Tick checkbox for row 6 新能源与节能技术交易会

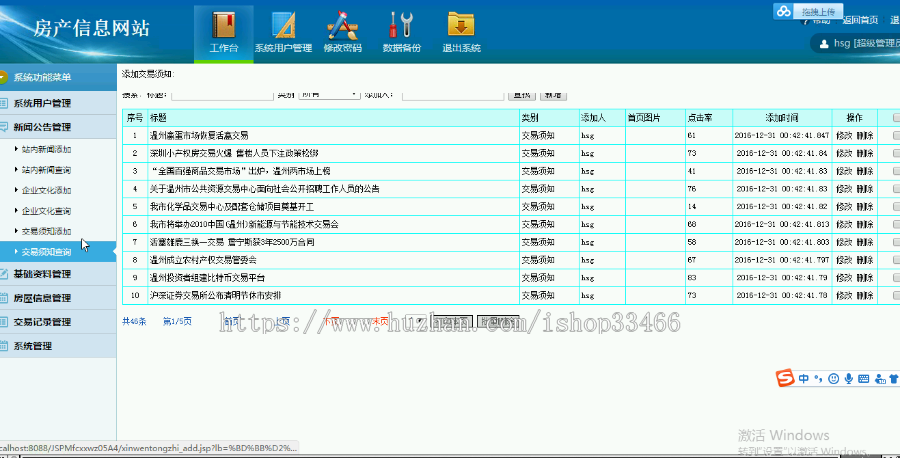point(896,224)
